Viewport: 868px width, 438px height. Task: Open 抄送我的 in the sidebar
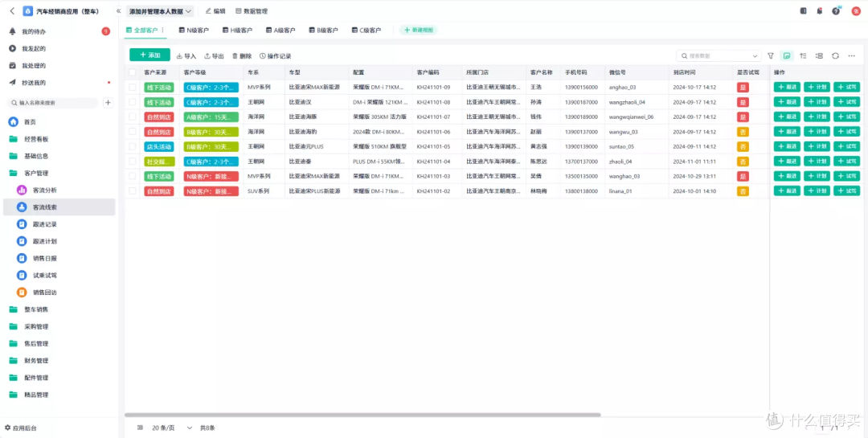[33, 83]
